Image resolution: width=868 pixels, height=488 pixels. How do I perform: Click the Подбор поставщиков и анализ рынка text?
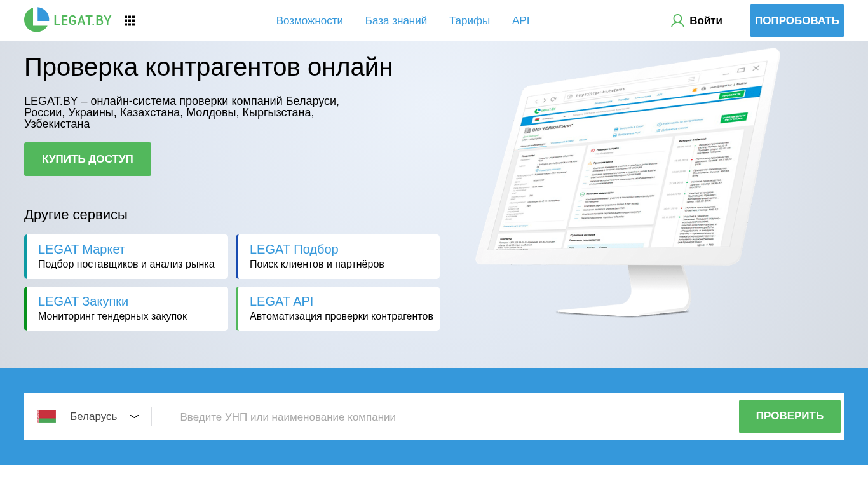126,264
